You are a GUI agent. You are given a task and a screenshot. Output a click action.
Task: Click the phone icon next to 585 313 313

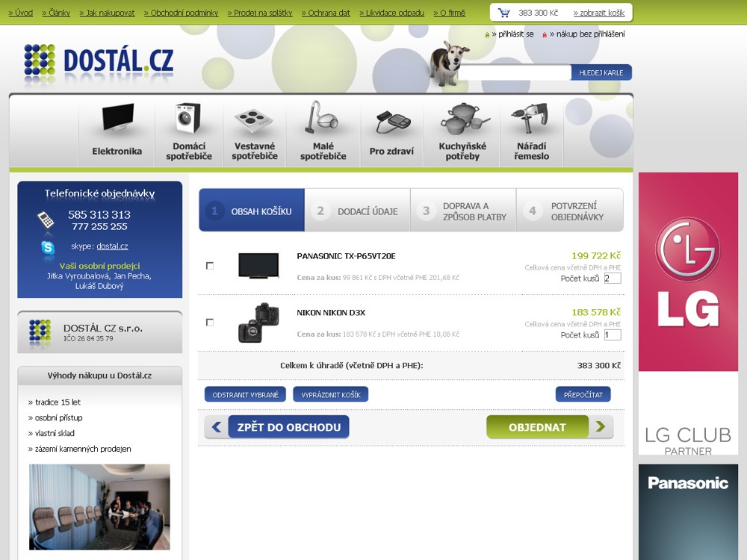[x=46, y=220]
